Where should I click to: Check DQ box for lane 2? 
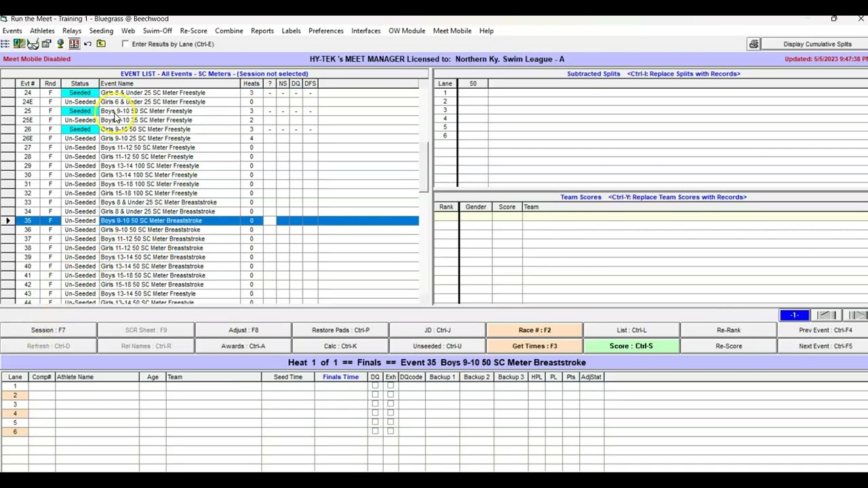click(375, 394)
